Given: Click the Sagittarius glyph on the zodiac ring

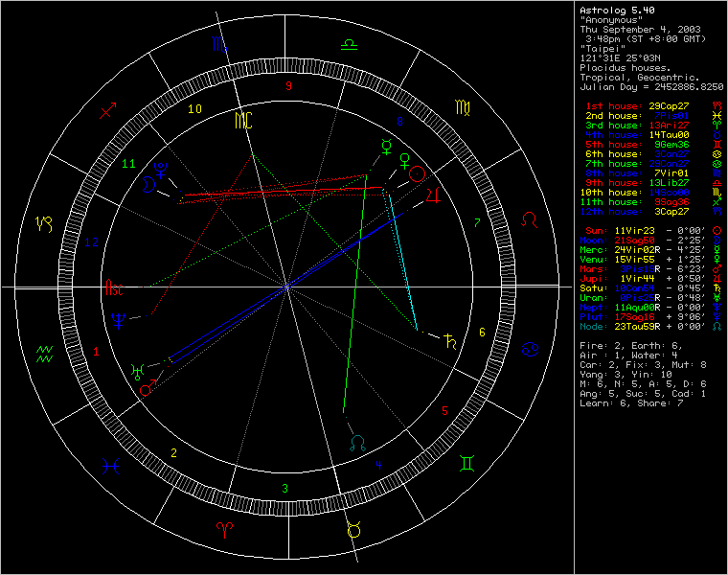Looking at the screenshot, I should [x=108, y=110].
